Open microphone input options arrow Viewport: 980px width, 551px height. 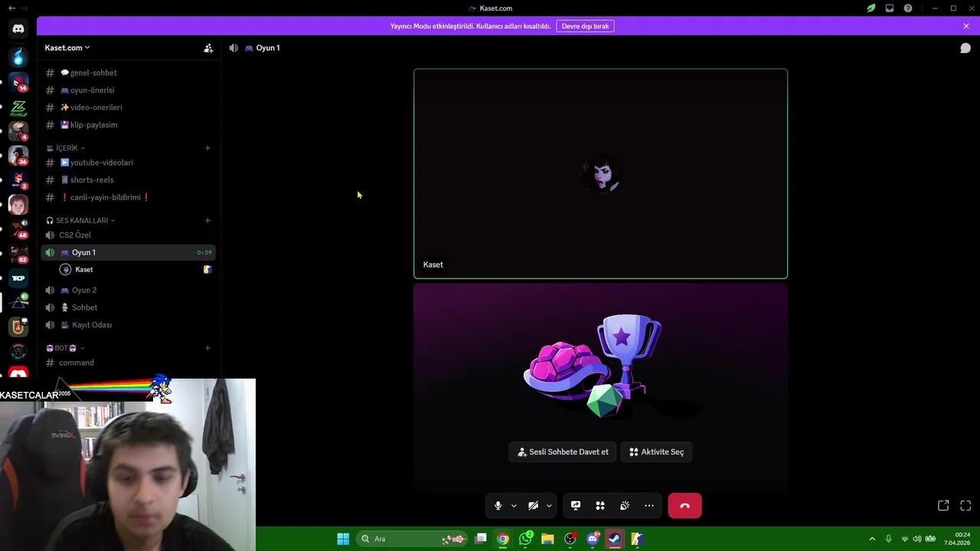pos(514,506)
